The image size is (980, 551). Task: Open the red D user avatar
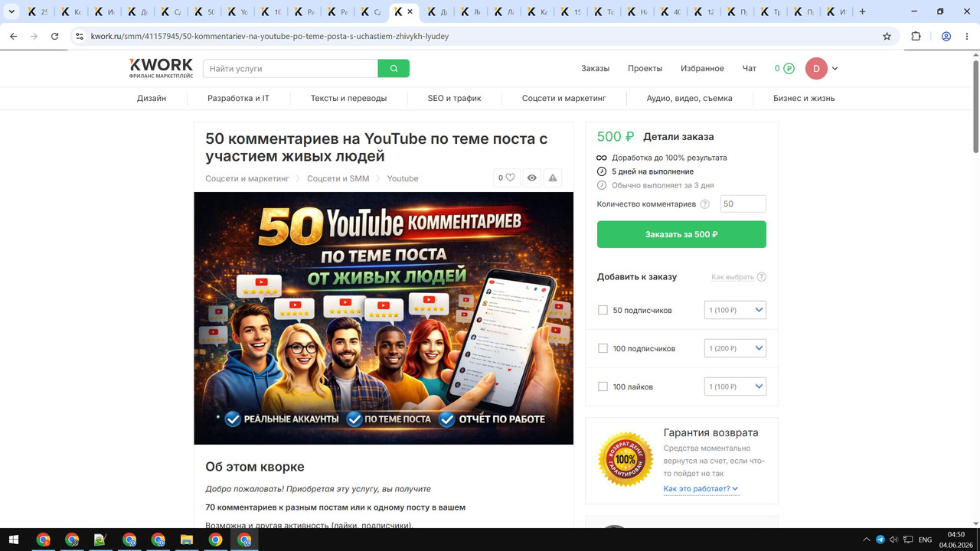click(x=816, y=68)
